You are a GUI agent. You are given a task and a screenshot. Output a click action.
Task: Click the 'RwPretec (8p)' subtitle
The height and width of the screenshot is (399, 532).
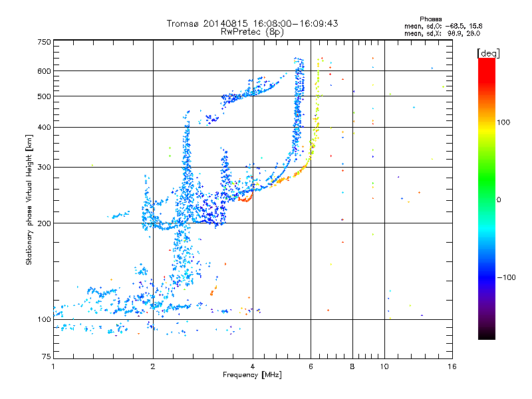(252, 32)
